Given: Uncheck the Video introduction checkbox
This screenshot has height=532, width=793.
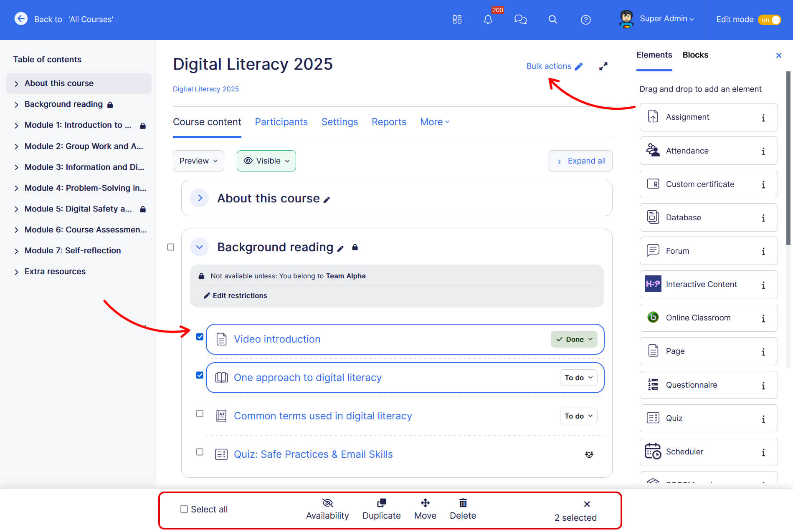Looking at the screenshot, I should [200, 337].
